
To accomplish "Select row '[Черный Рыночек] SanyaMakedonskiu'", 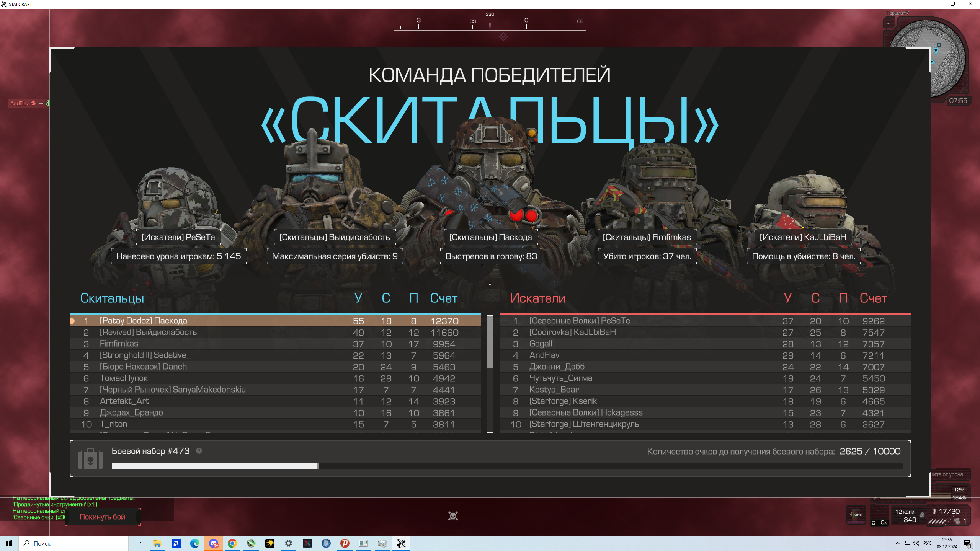I will tap(275, 390).
